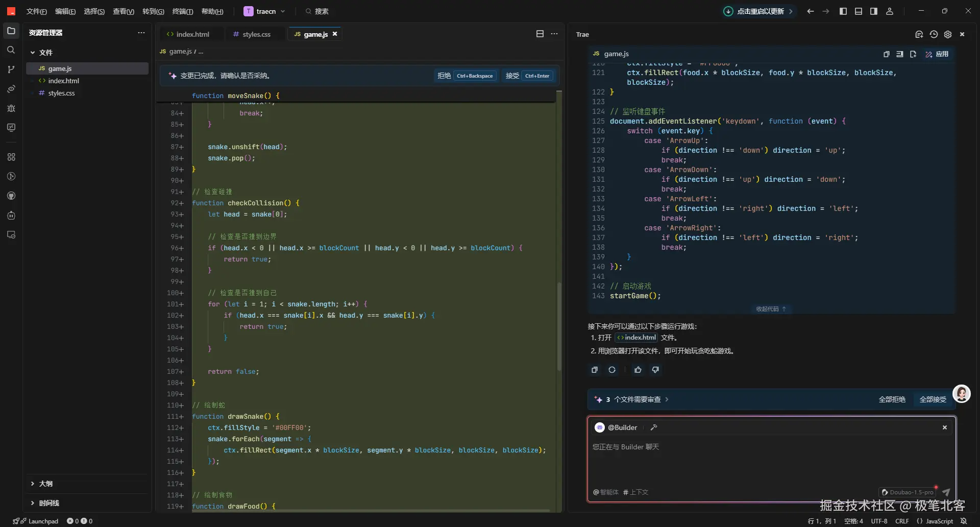Open the 终端 menu in the menu bar
The width and height of the screenshot is (980, 527).
click(x=182, y=11)
